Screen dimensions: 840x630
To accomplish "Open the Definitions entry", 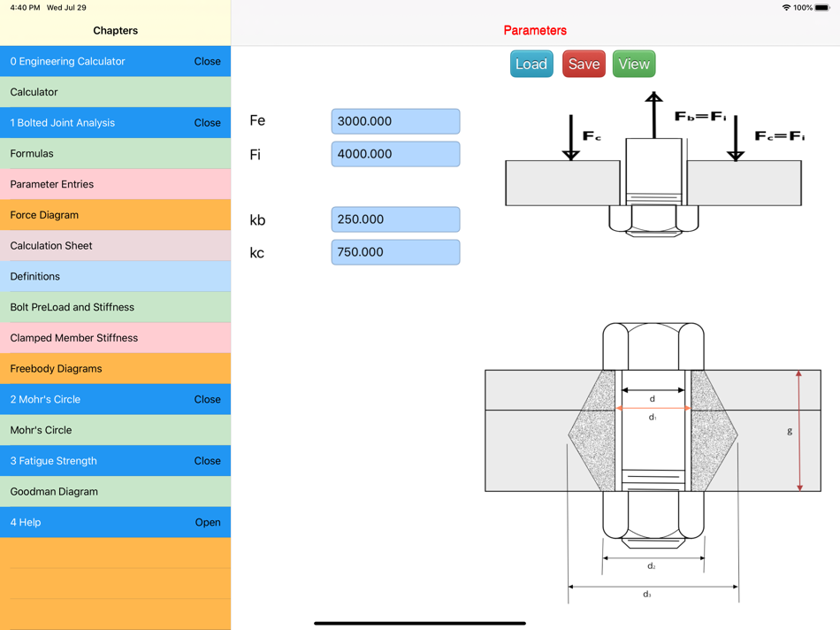I will click(115, 277).
